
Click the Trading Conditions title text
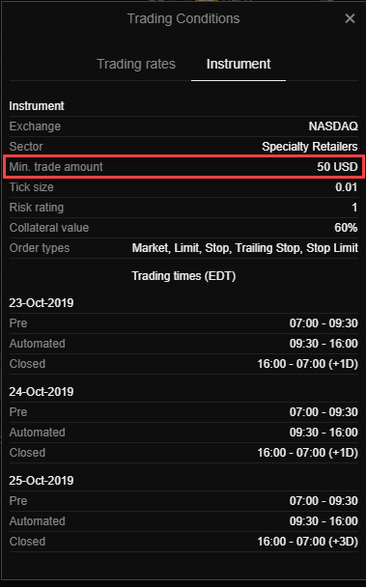(x=183, y=18)
